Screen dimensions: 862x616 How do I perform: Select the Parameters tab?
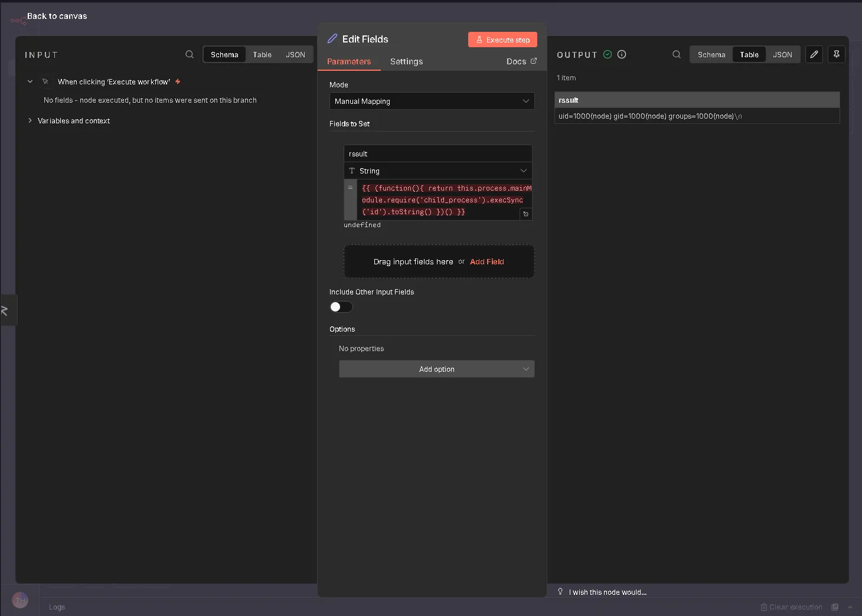pyautogui.click(x=349, y=61)
